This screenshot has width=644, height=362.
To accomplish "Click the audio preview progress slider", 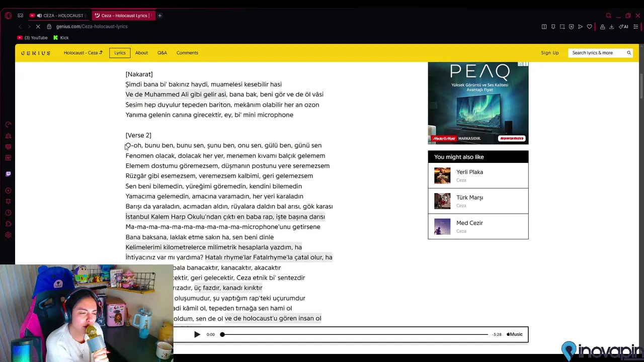I will click(355, 334).
